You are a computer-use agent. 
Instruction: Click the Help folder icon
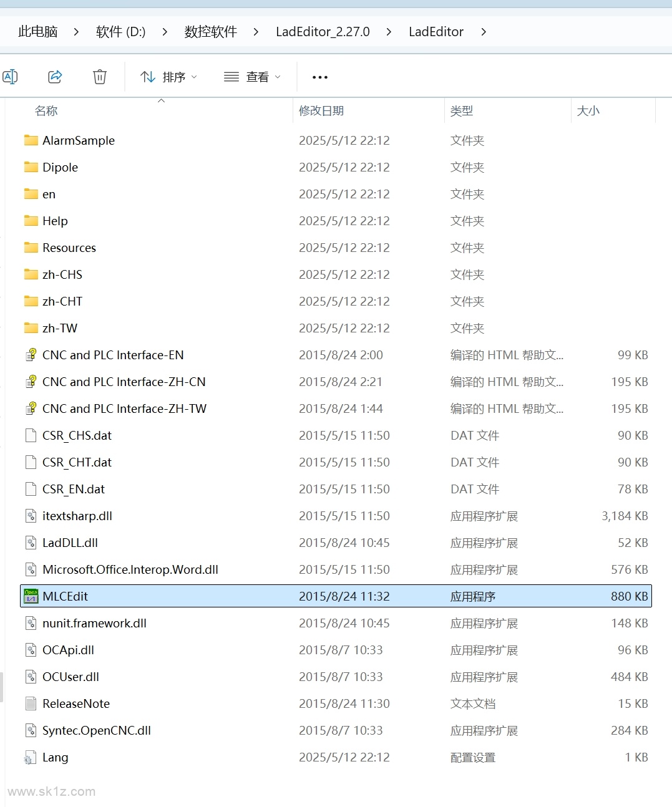point(31,221)
